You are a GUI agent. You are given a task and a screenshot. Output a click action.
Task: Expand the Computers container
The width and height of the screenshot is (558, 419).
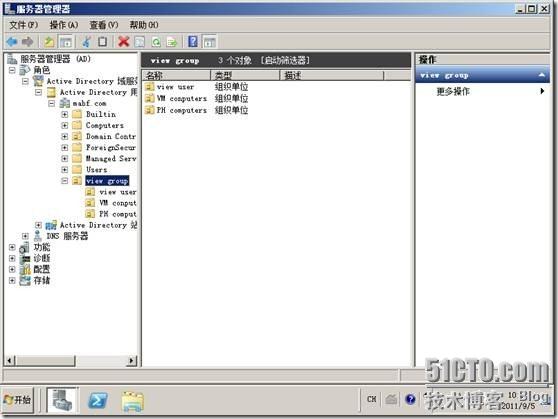click(65, 125)
